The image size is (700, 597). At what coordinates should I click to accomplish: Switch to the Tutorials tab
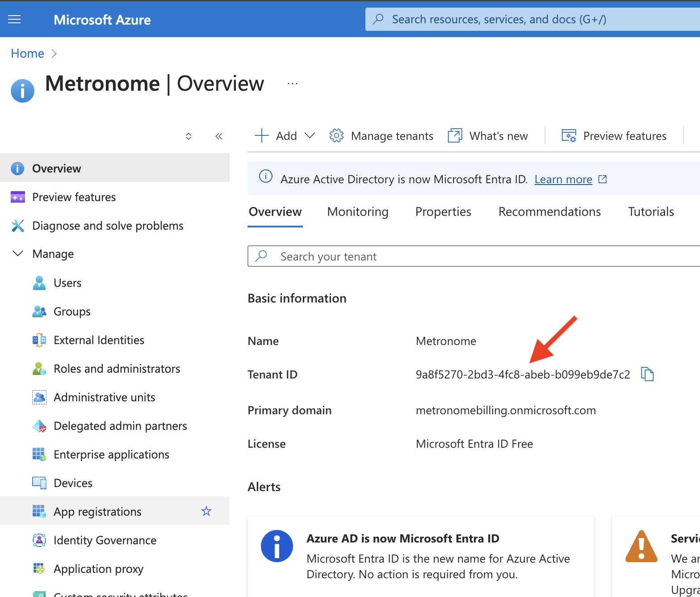tap(651, 212)
